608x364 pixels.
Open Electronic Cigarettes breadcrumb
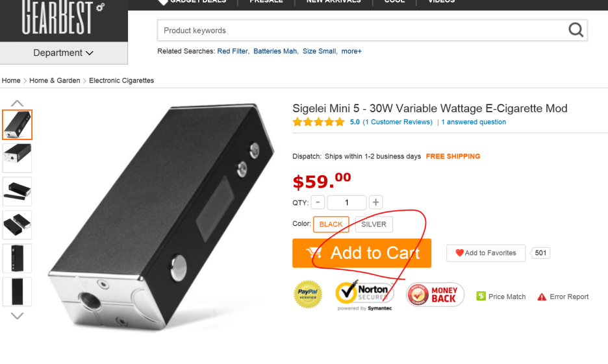coord(121,80)
